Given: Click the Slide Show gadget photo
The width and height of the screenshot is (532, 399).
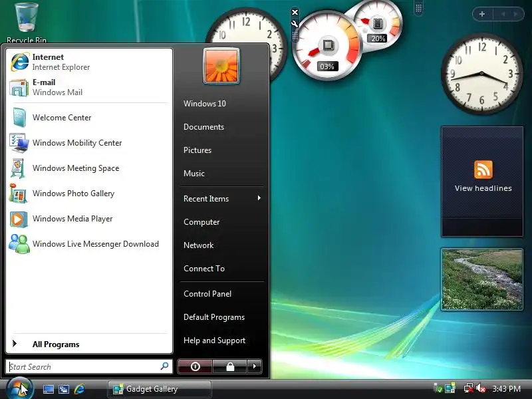Looking at the screenshot, I should [x=482, y=279].
